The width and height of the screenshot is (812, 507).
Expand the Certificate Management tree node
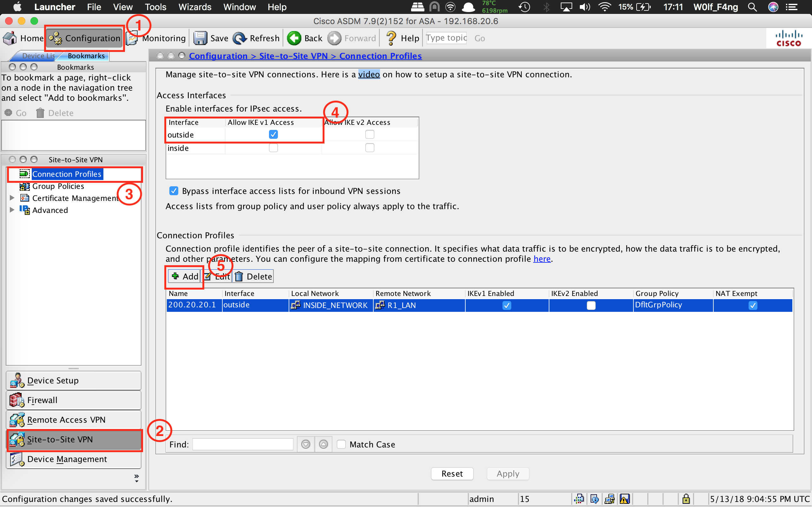coord(12,198)
